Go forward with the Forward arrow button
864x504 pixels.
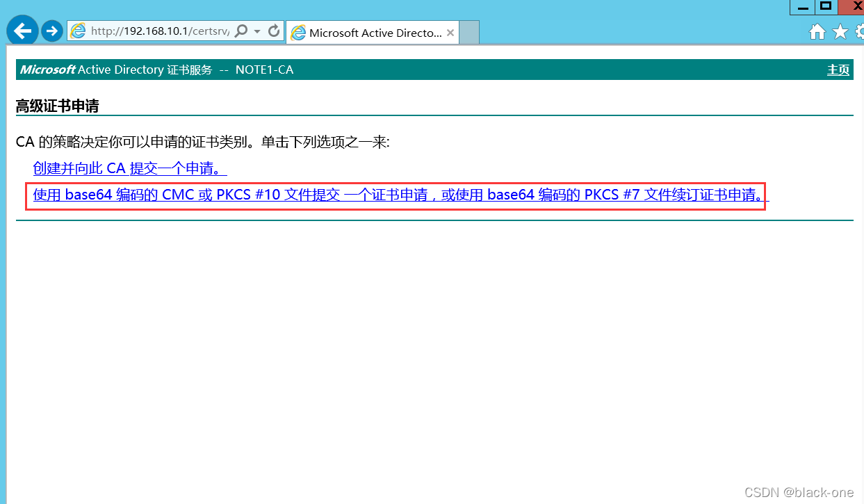point(52,31)
